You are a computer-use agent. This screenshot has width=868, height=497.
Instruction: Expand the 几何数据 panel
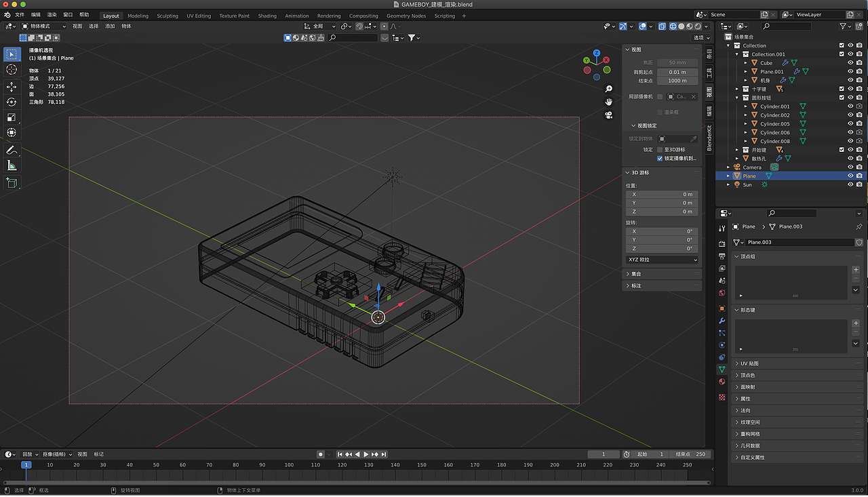coord(799,445)
